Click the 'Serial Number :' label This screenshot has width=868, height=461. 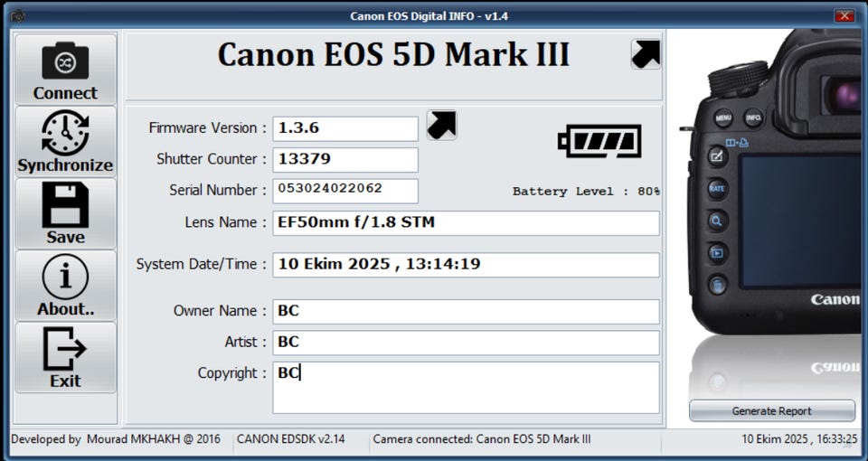point(218,190)
